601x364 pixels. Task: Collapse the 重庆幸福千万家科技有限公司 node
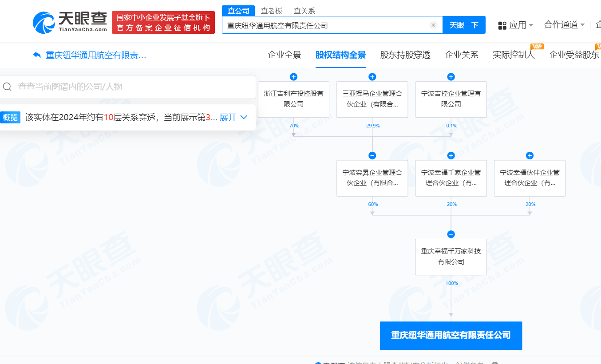tap(451, 234)
